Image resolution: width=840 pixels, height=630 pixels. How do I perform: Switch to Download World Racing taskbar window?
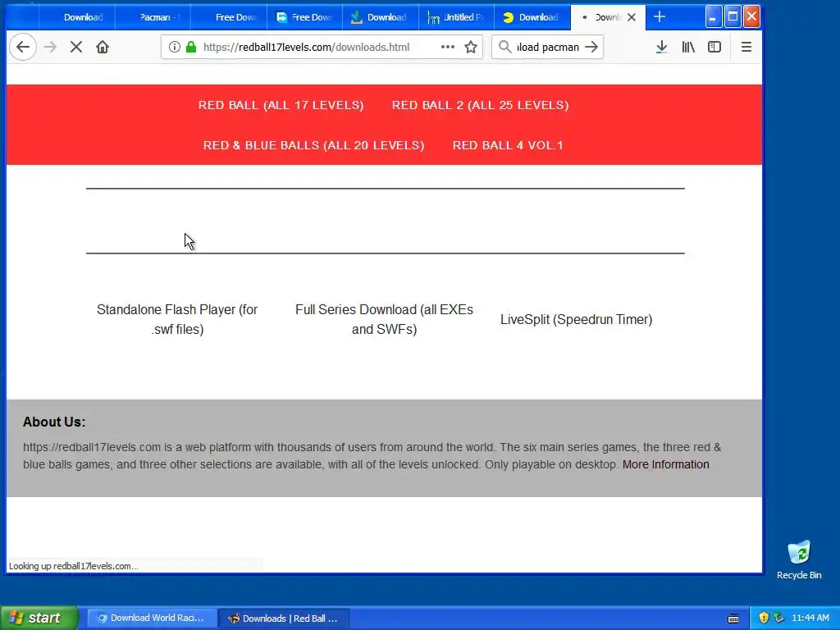[152, 619]
